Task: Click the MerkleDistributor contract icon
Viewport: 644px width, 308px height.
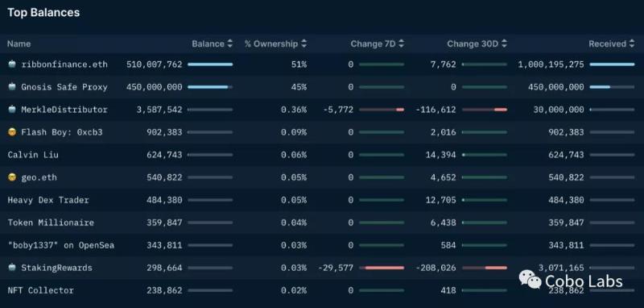Action: point(12,110)
